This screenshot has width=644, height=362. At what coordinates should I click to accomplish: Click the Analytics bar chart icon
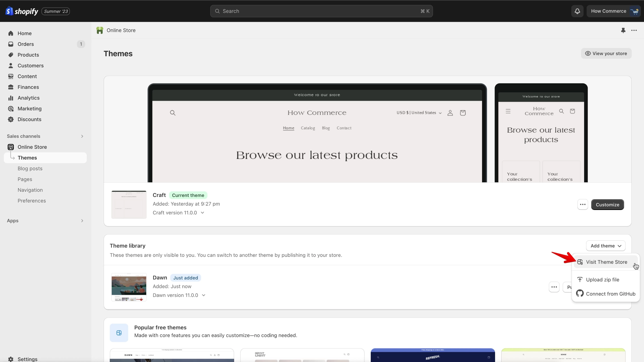[x=11, y=98]
